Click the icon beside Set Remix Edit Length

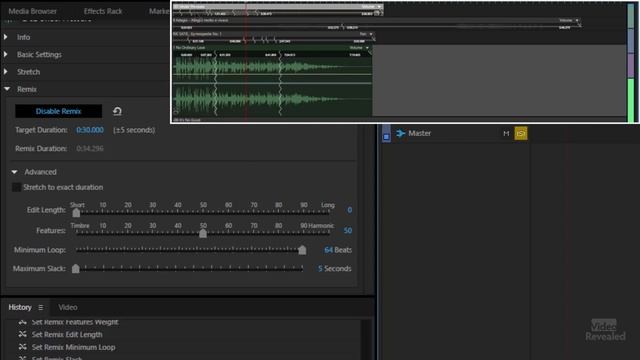(x=22, y=334)
